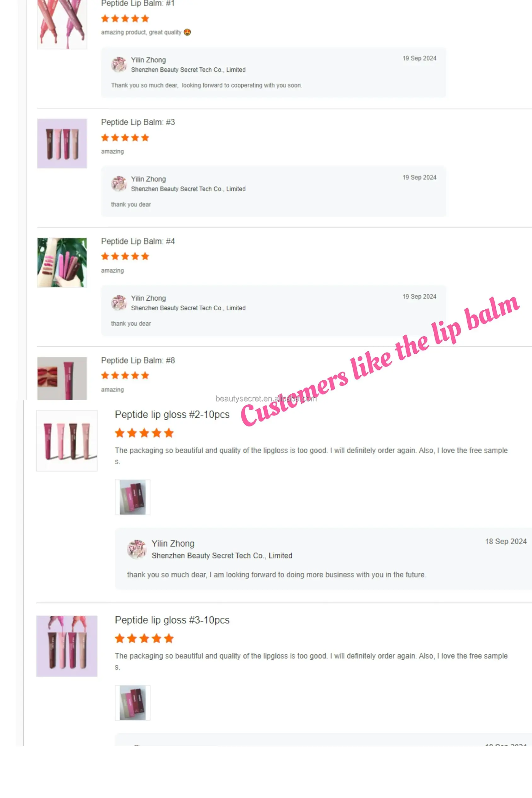Viewport: 532px width, 798px height.
Task: Click the Peptide Lip Balm: #8 title
Action: point(138,360)
